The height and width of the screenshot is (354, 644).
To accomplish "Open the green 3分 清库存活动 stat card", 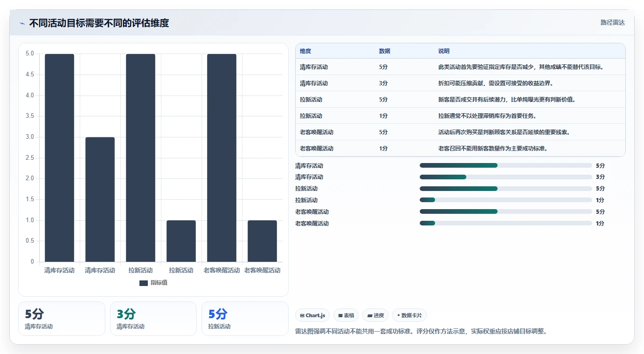I will [x=153, y=319].
